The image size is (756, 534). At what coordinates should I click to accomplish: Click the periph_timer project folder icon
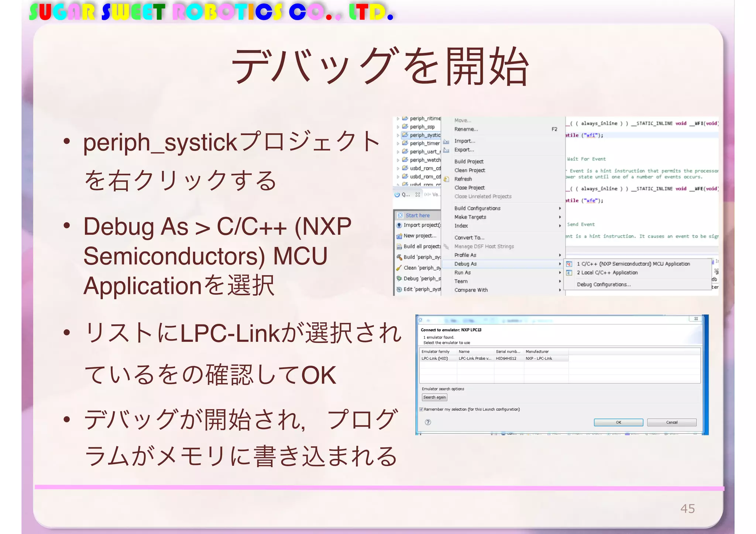405,143
